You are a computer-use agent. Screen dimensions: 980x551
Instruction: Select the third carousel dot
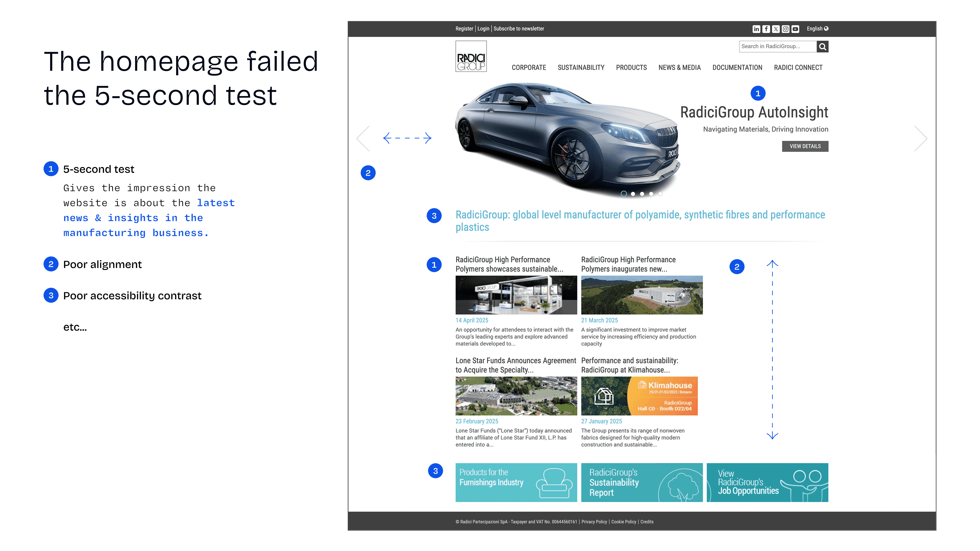pos(642,194)
